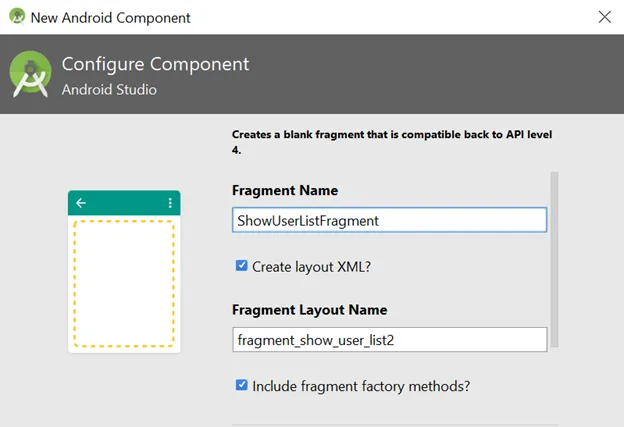Click the 'Include fragment factory methods?' label text
Screen dimensions: 624x427
point(361,386)
